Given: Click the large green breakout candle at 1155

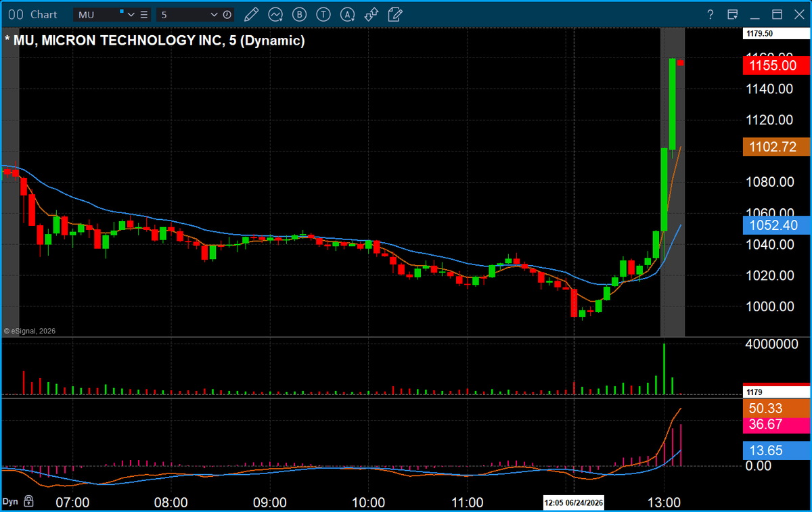Looking at the screenshot, I should [x=673, y=103].
